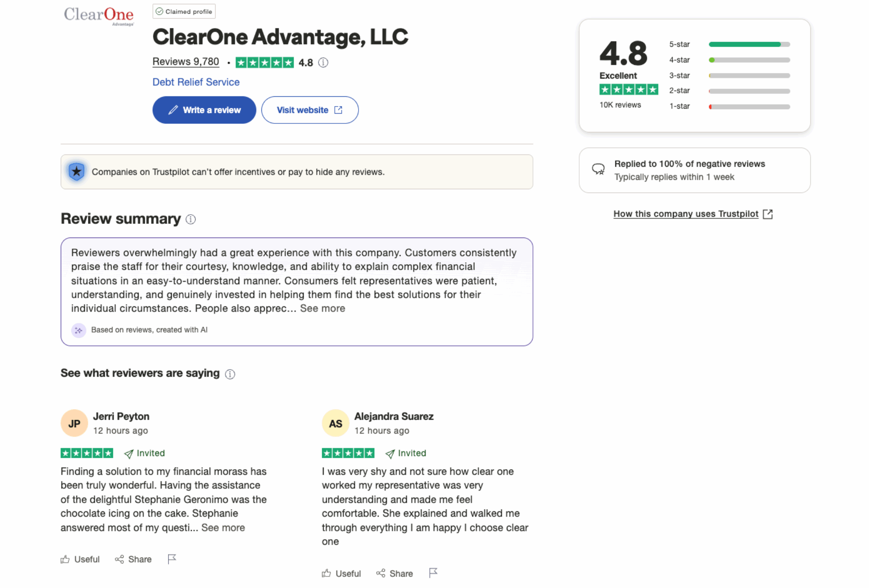Flag Jerri Peyton's review for reporting
869x588 pixels.
click(x=172, y=559)
